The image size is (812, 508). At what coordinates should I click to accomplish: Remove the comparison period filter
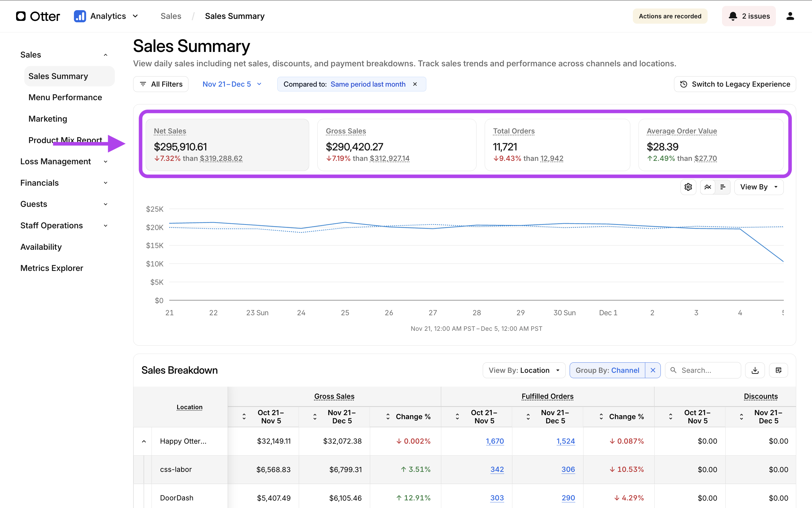click(415, 84)
